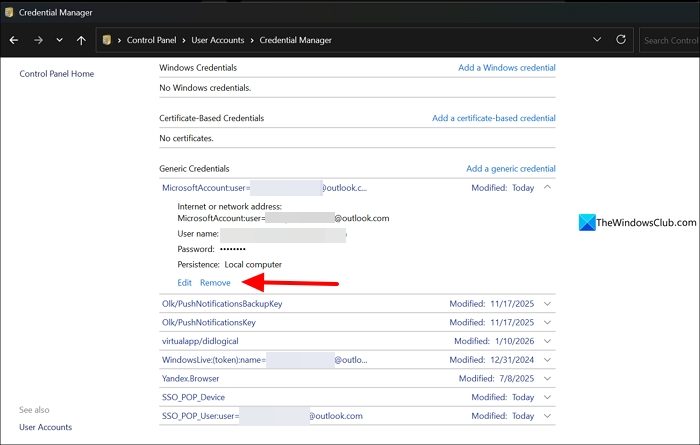Expand Olk/PushNotificationsKey entry chevron
700x445 pixels.
547,323
